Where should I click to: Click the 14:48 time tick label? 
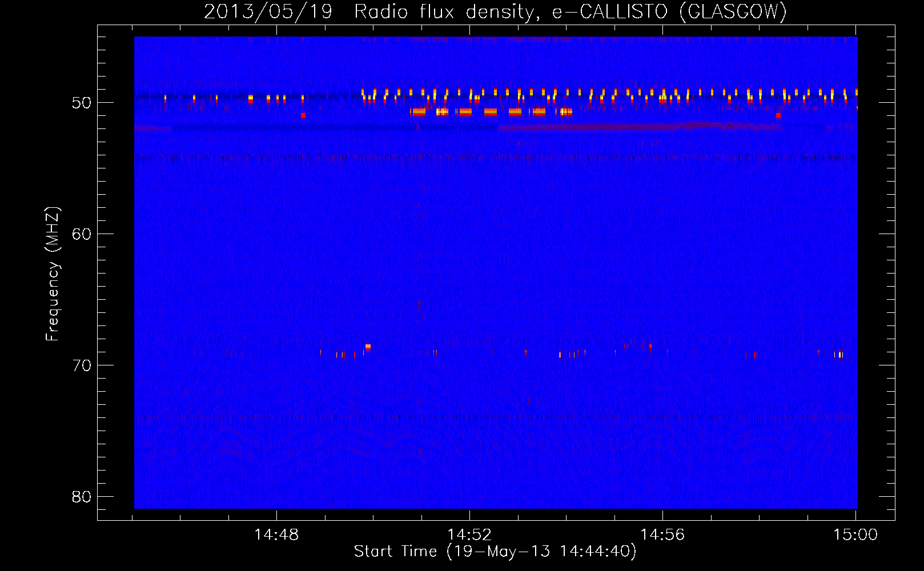276,535
